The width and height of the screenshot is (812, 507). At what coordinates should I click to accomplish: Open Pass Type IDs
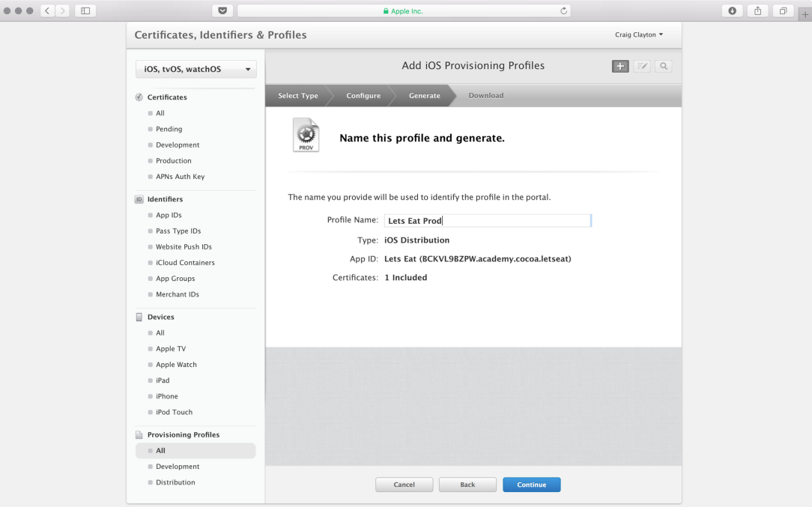pos(178,231)
